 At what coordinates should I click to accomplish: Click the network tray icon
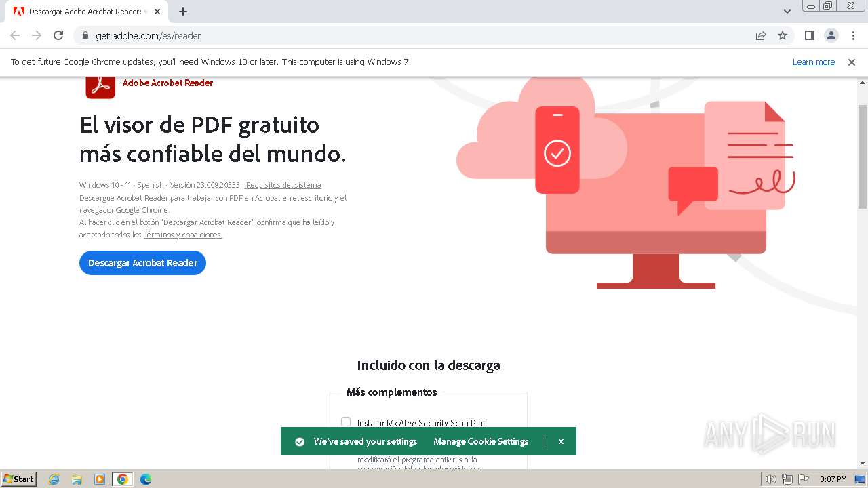(x=787, y=479)
